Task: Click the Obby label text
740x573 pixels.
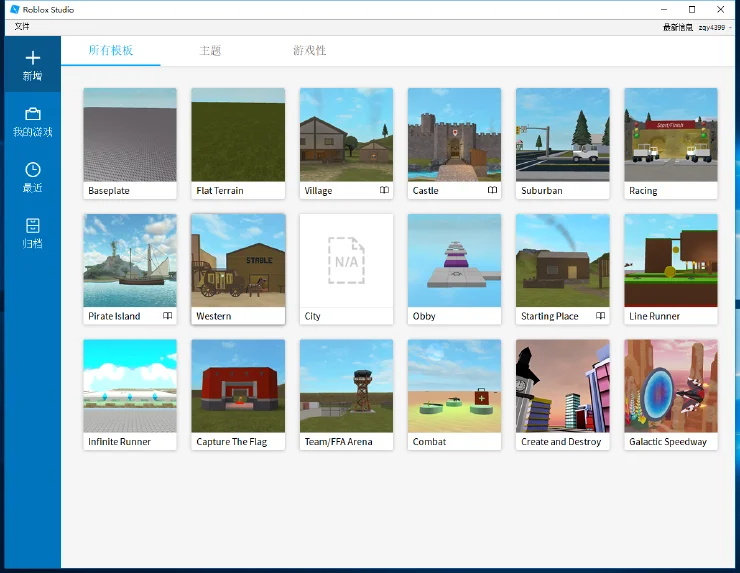Action: (424, 316)
